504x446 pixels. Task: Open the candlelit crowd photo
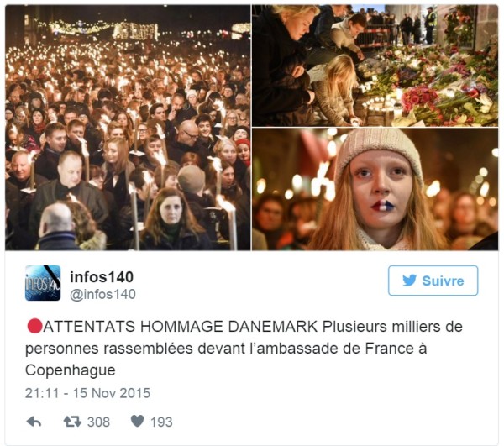click(128, 128)
